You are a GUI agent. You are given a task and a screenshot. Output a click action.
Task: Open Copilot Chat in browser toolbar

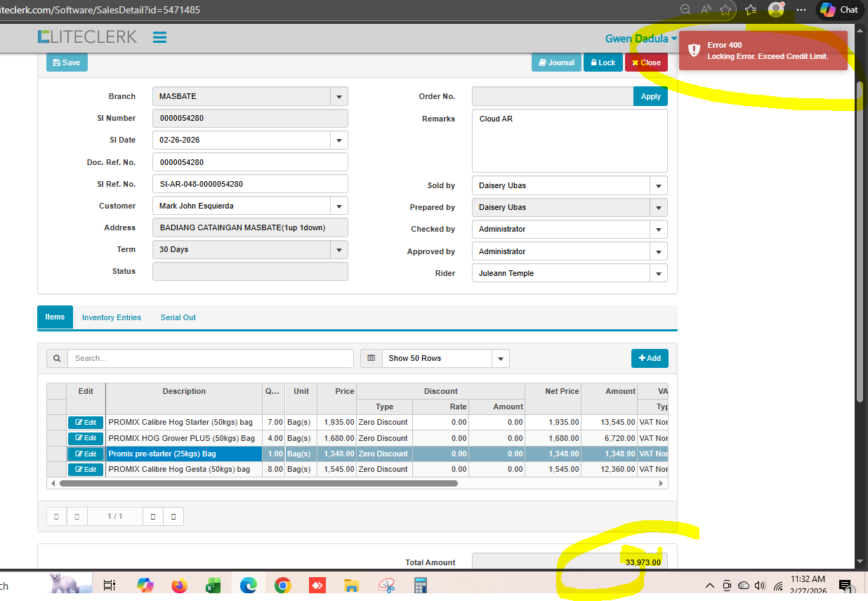pyautogui.click(x=840, y=10)
